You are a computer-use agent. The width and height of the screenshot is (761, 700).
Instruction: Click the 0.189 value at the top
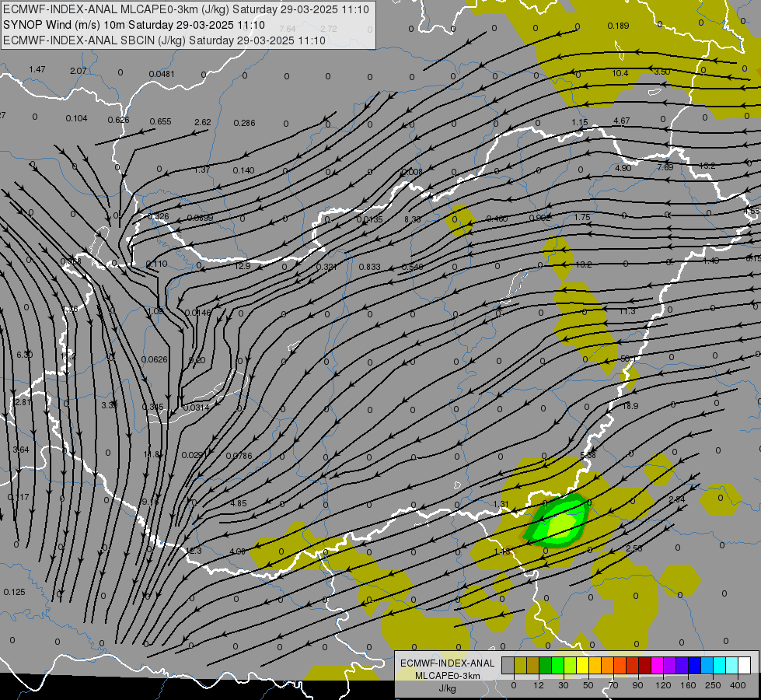[618, 26]
